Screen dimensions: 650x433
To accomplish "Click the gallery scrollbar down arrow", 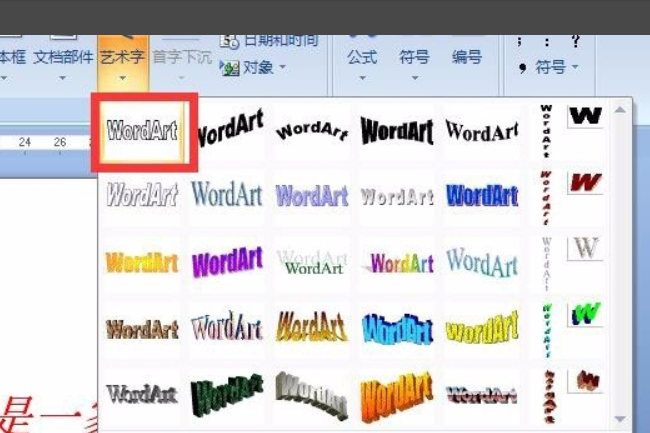I will (x=620, y=419).
